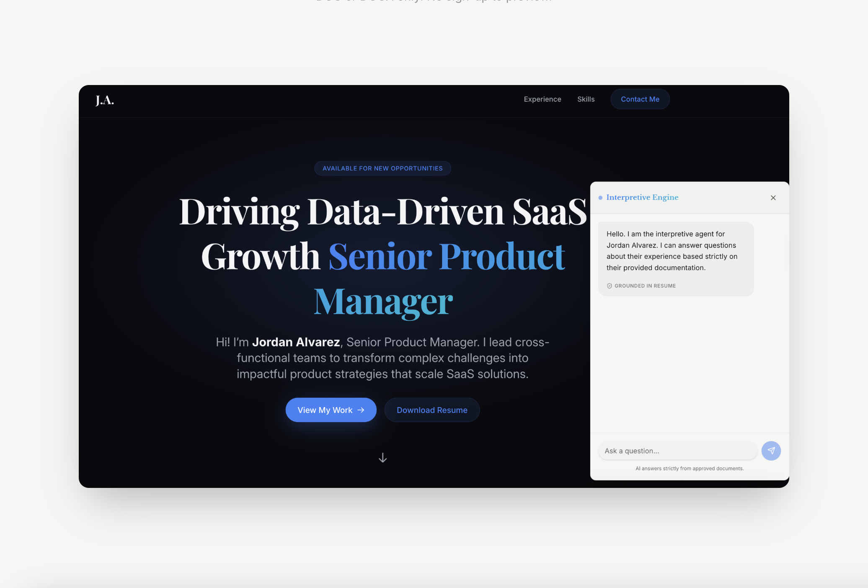
Task: Click the scroll-down arrow indicator
Action: (x=382, y=458)
